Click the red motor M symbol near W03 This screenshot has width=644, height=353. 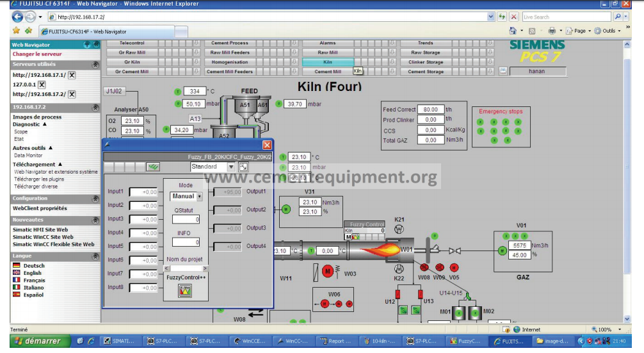point(328,271)
